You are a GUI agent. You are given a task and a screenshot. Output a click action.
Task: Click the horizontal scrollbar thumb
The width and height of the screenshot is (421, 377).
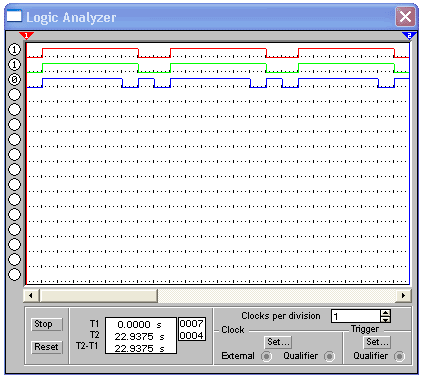(x=99, y=295)
